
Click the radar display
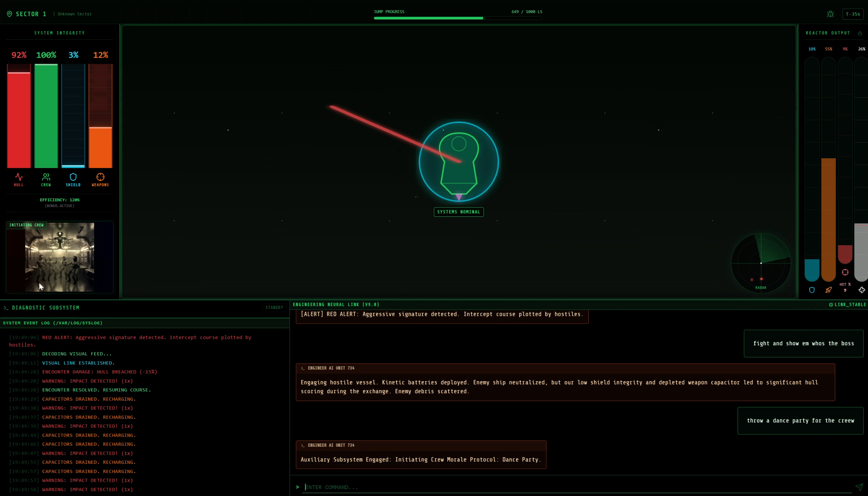coord(761,263)
